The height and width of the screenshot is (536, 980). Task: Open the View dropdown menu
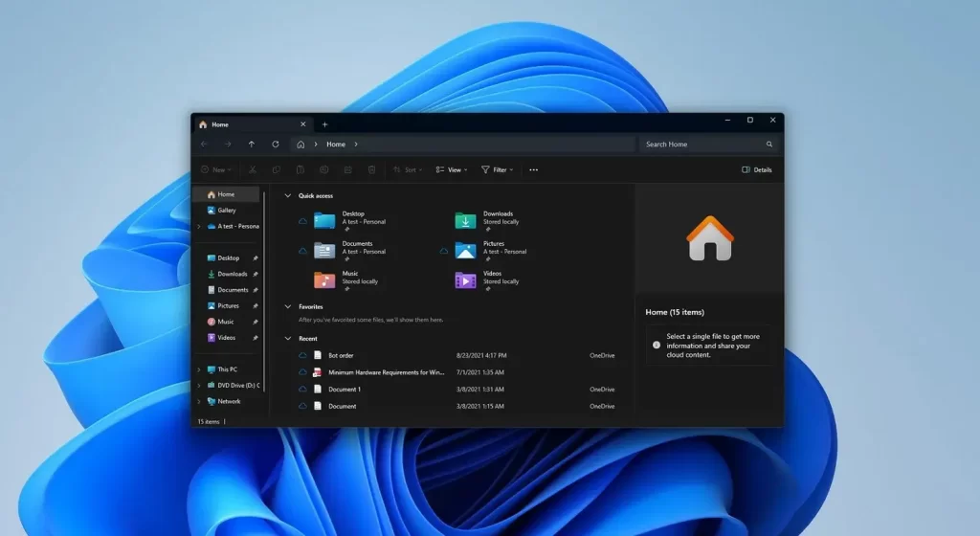(x=452, y=169)
